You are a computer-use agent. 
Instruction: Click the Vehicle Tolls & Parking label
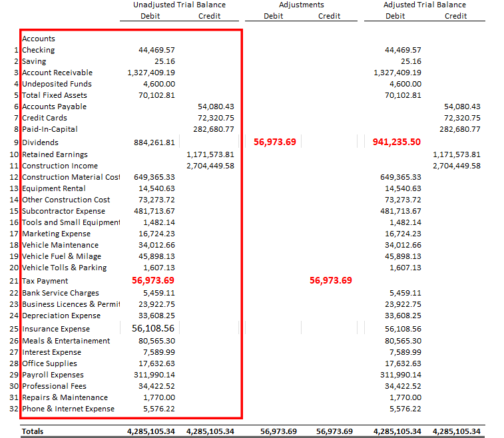coord(65,268)
